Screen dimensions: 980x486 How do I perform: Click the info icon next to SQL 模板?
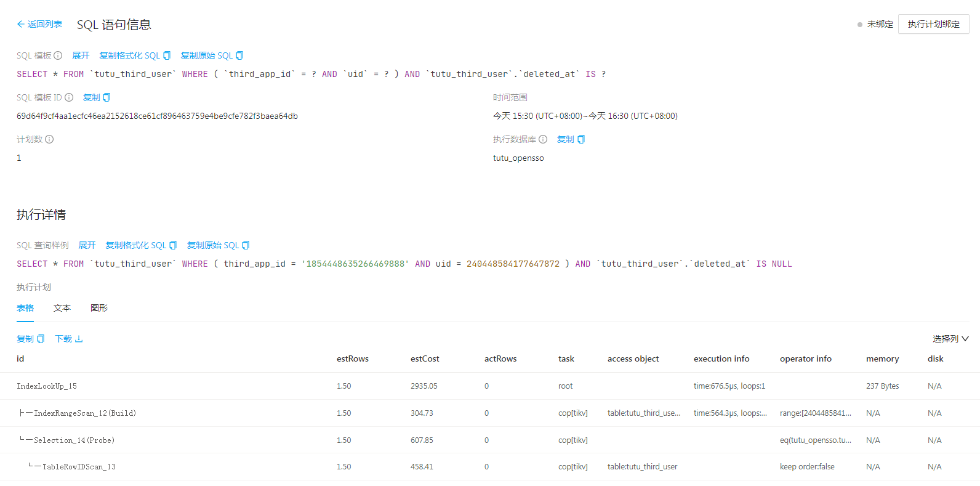click(x=58, y=55)
